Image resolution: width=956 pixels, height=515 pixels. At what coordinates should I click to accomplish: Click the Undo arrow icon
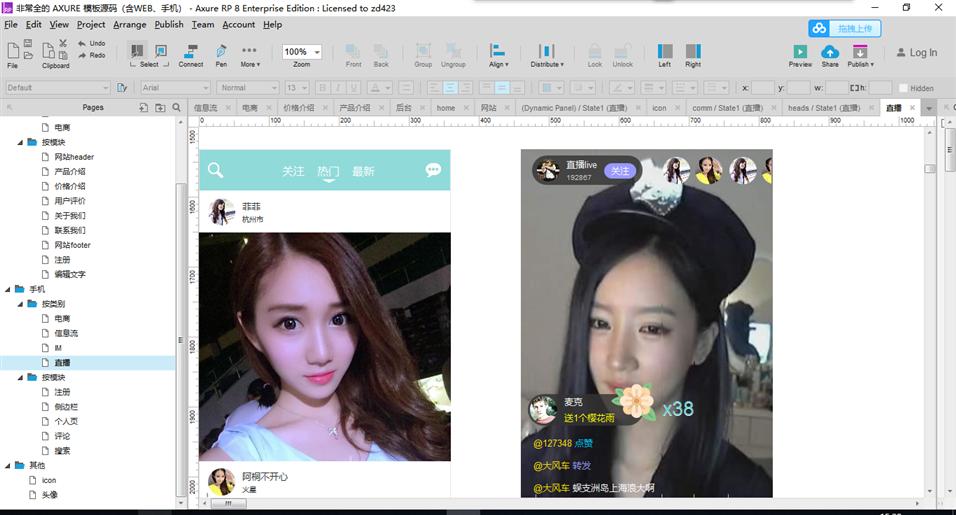[79, 43]
